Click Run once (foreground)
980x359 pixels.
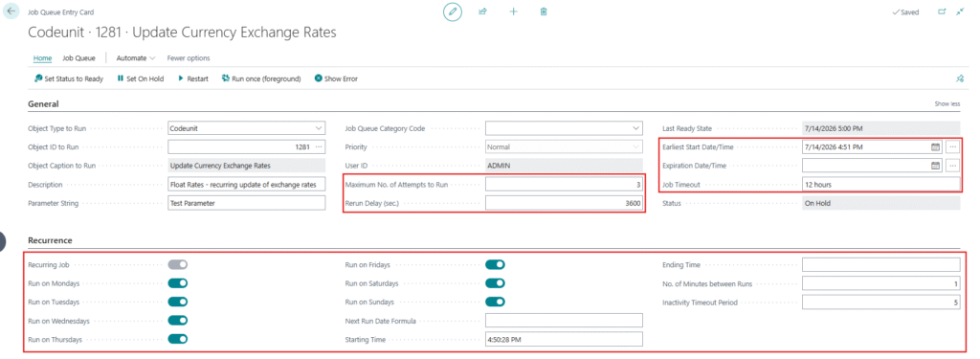[261, 79]
